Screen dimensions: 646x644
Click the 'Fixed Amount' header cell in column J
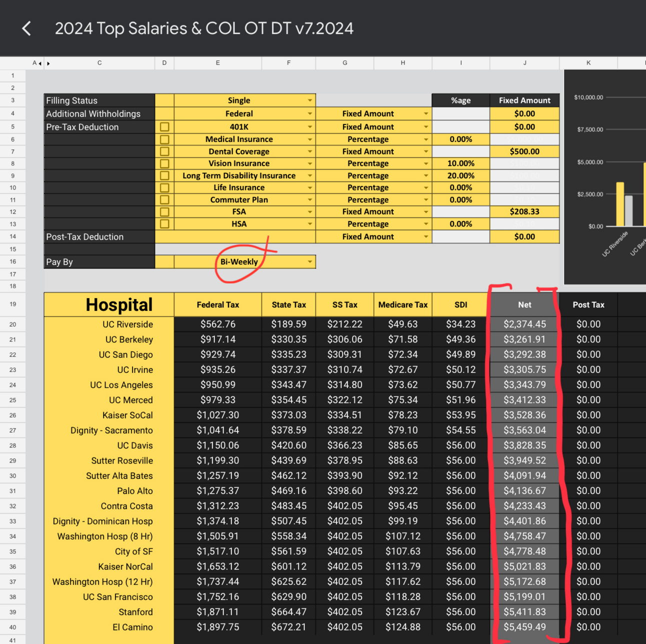[524, 100]
